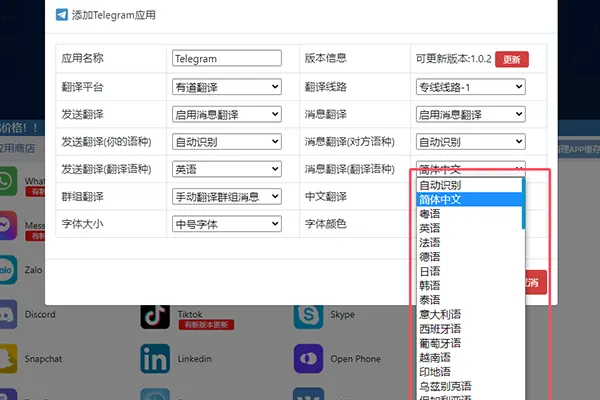The height and width of the screenshot is (400, 600).
Task: Open the 发送翻译(翻译语种) 英语 dropdown
Action: click(227, 169)
